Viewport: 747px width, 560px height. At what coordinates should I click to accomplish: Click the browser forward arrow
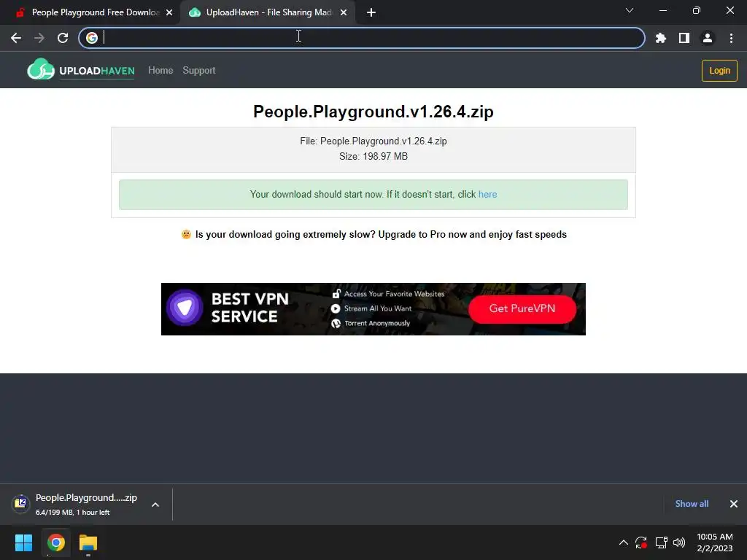[39, 38]
